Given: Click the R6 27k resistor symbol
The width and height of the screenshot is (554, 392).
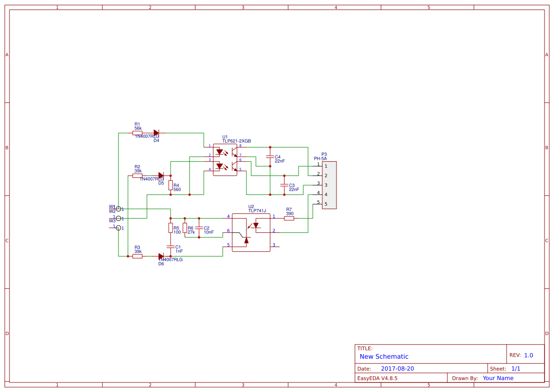Looking at the screenshot, I should (x=185, y=228).
